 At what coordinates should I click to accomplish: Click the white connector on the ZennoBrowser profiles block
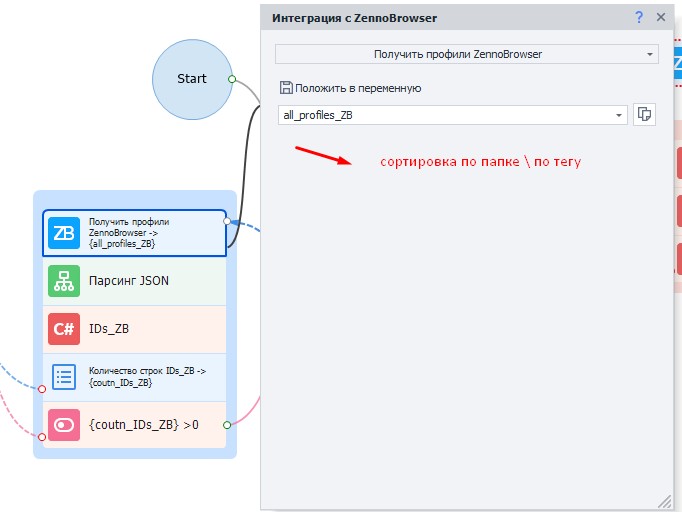[227, 221]
